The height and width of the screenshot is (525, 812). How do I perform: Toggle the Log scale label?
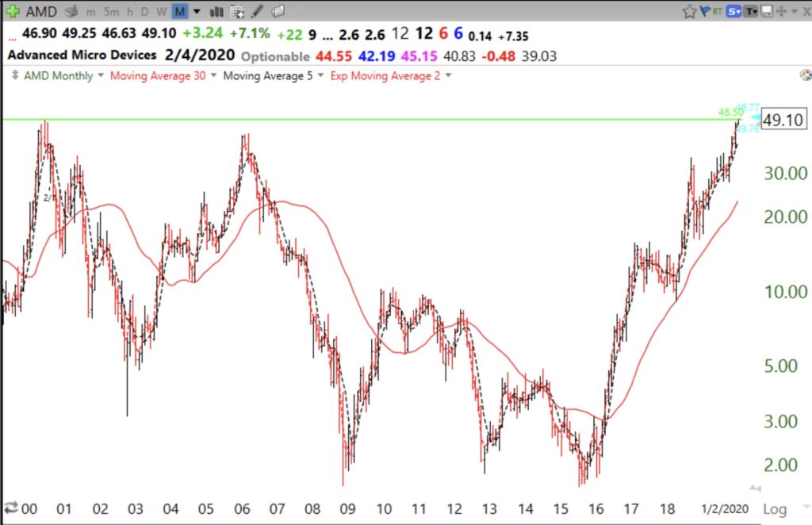775,509
